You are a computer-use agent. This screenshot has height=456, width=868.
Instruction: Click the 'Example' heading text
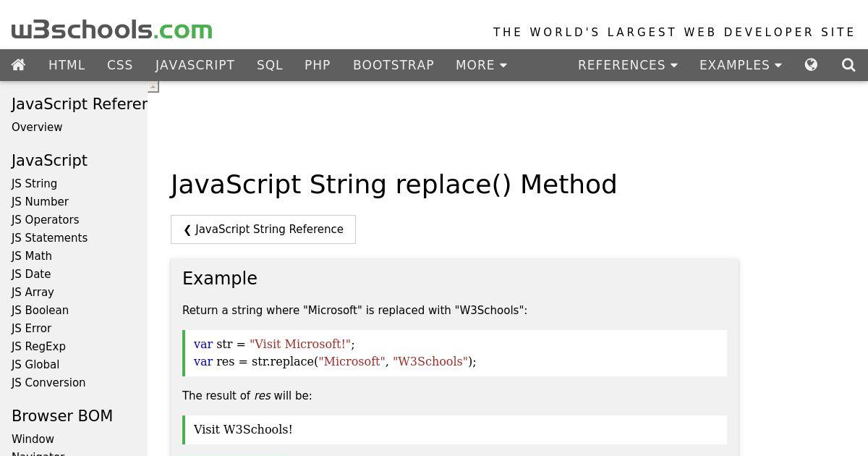[220, 279]
